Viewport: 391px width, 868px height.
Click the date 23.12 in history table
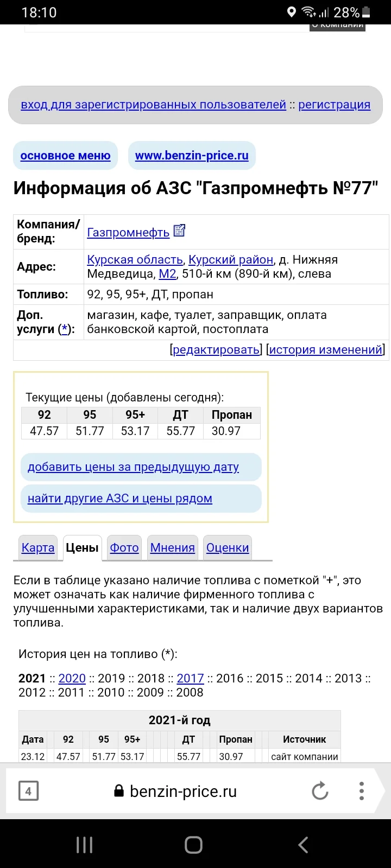[x=33, y=756]
